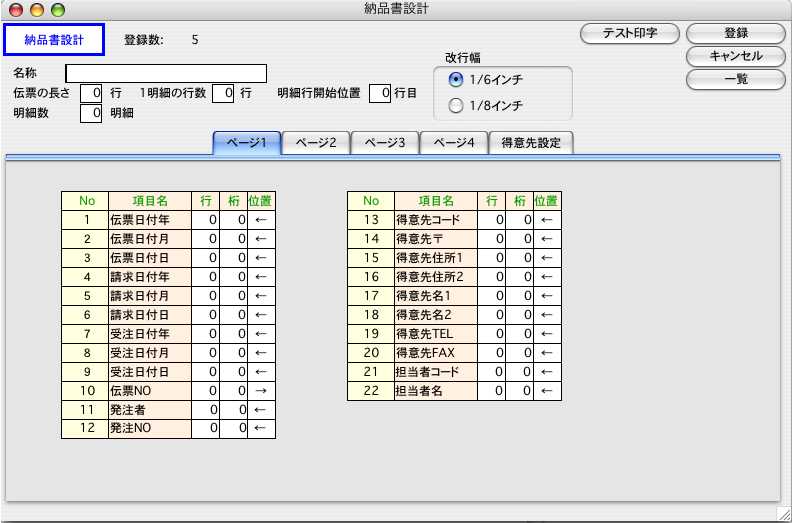Select the 1/6インチ line spacing radio button

coord(456,80)
